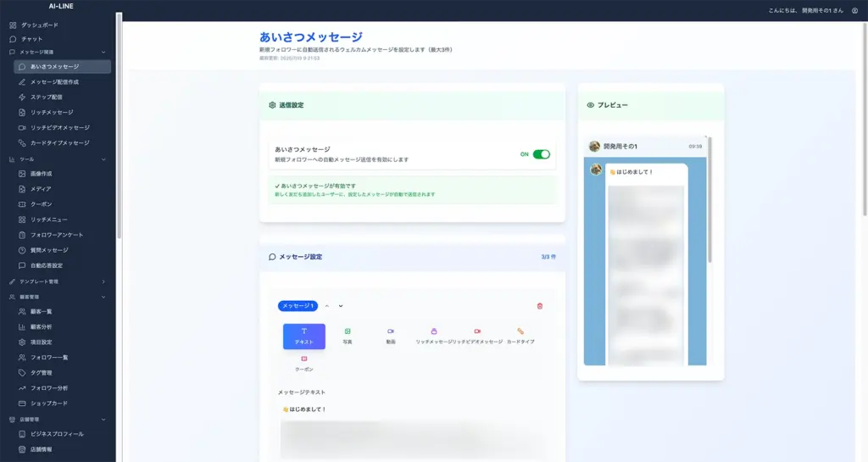Turn off the あいさつメッセージ ON switch

pos(541,154)
